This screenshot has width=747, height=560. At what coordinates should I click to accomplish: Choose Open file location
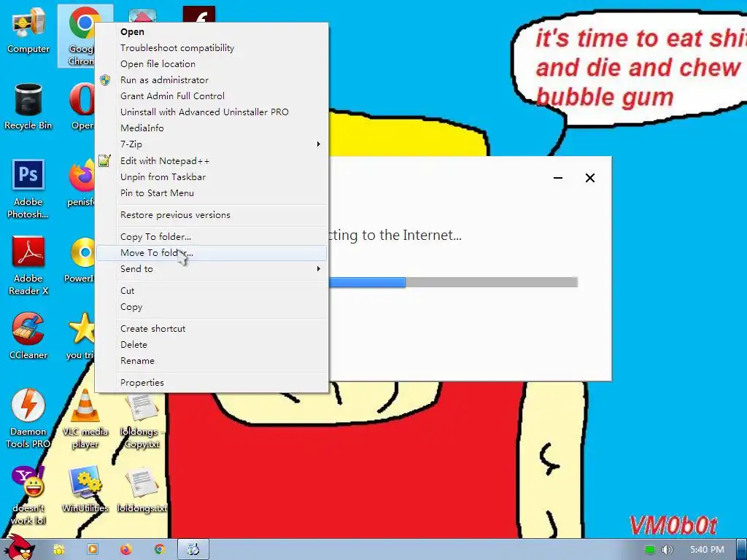[212, 64]
